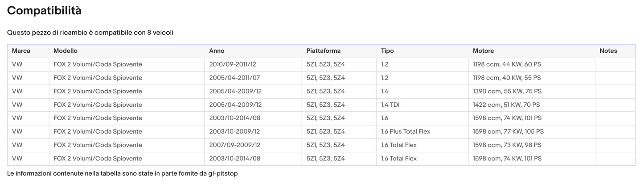Image resolution: width=644 pixels, height=185 pixels.
Task: Click the Notes column header
Action: coord(608,51)
